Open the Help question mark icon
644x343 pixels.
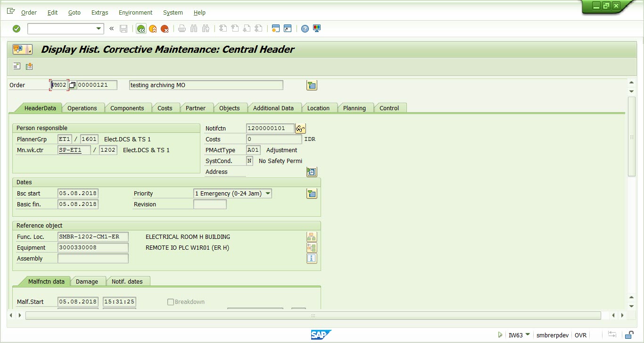305,29
